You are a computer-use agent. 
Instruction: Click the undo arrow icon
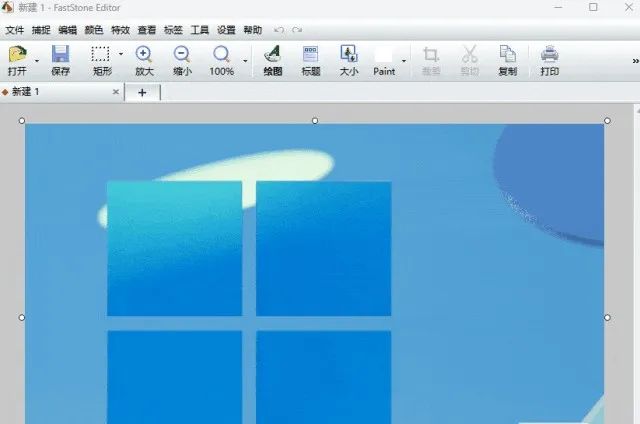coord(279,30)
